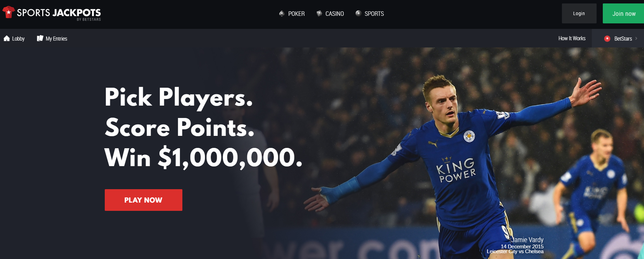Click the Jamie Vardy photo caption

[x=515, y=245]
